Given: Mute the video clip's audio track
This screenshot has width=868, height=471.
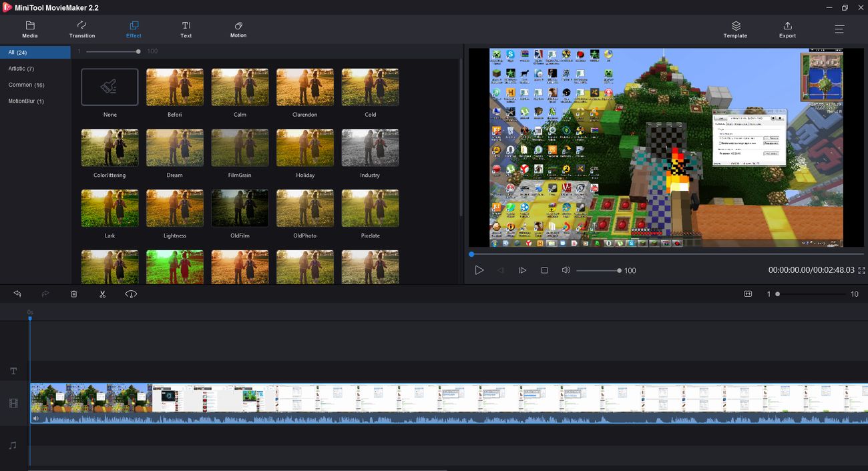Looking at the screenshot, I should 36,418.
